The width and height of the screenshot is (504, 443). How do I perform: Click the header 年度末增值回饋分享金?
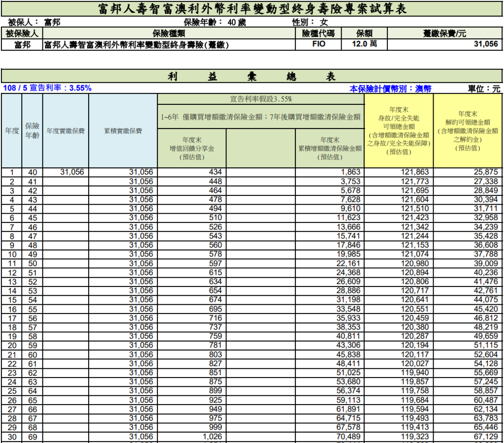point(191,148)
